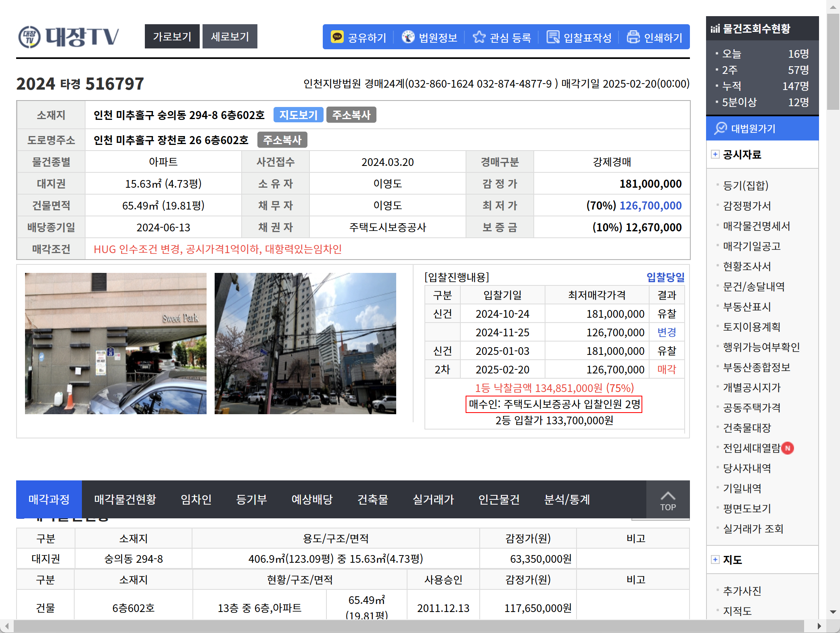
Task: Click the 대법원가기 speech bubble icon
Action: coord(720,128)
